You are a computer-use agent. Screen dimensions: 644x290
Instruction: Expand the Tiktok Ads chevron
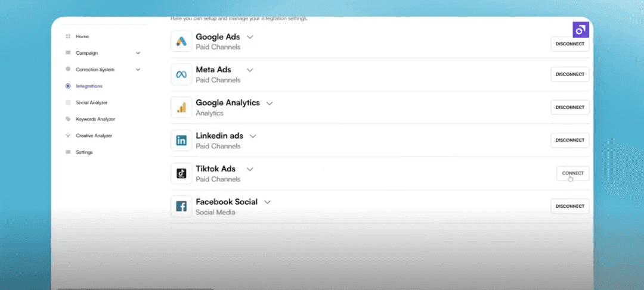250,169
